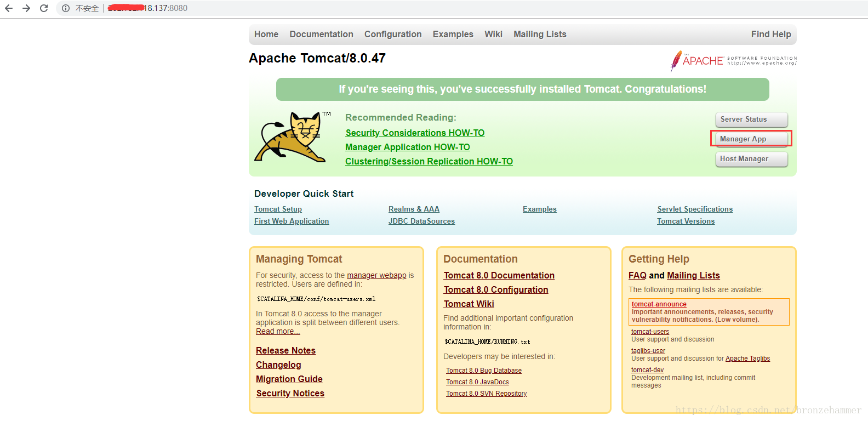This screenshot has width=868, height=421.
Task: Click the Apache Software Foundation logo
Action: click(734, 61)
